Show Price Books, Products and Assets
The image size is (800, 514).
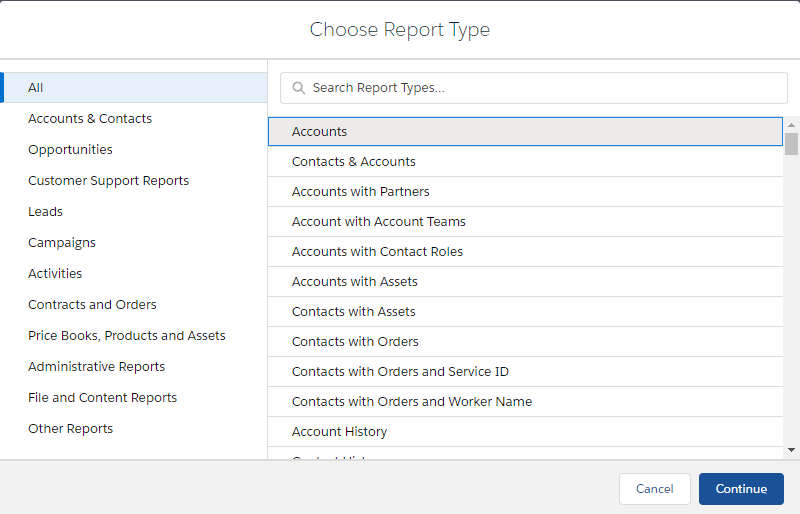pyautogui.click(x=127, y=336)
